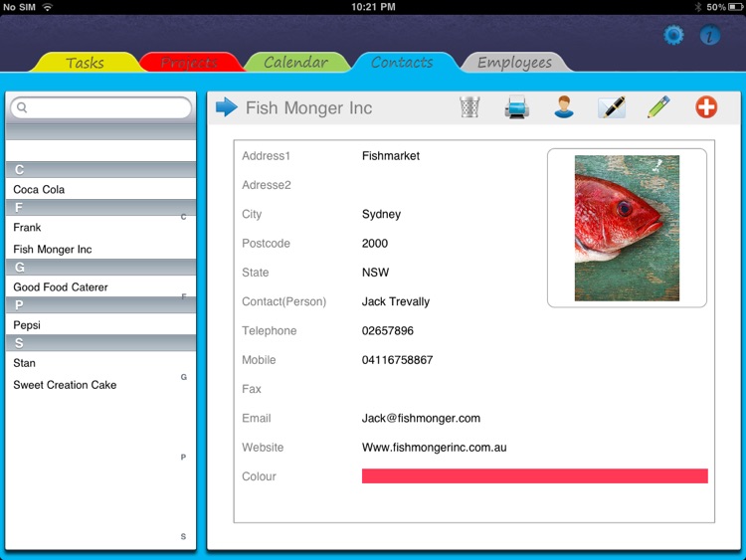Click the Adresse2 field label
Screen dimensions: 746x560
pos(267,185)
